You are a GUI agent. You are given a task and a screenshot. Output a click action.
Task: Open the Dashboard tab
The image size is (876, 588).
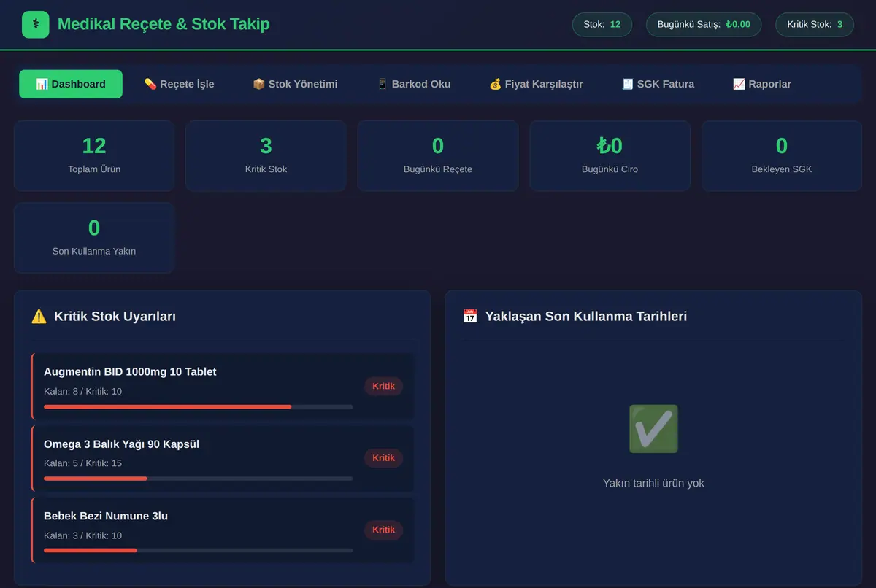click(x=71, y=84)
